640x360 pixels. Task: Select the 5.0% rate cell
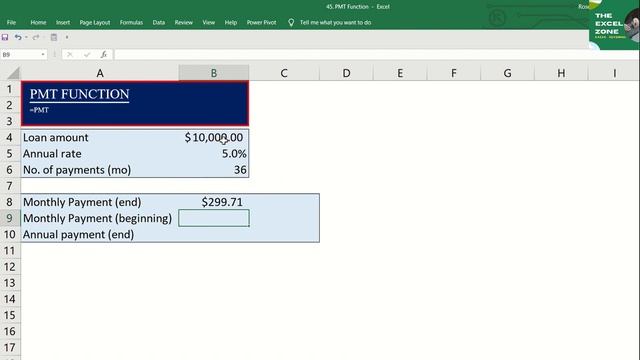coord(214,153)
